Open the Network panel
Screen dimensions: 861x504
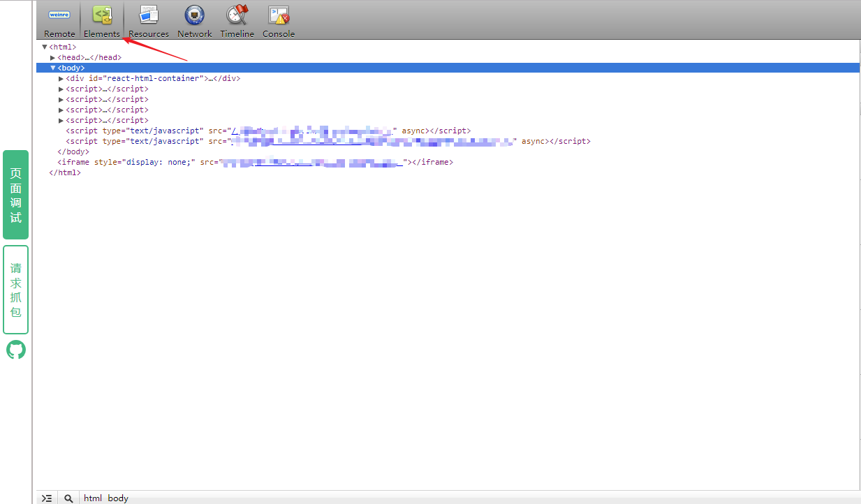click(x=194, y=21)
